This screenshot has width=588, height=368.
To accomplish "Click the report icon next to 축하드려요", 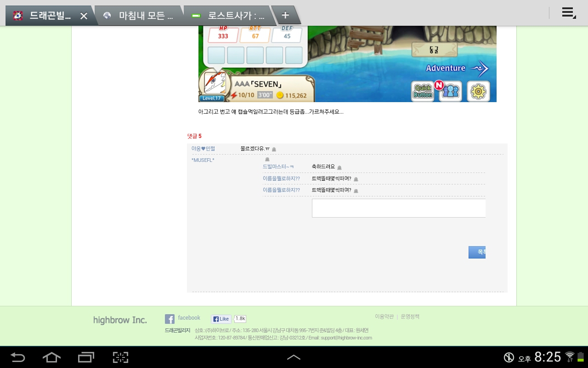I will 339,167.
